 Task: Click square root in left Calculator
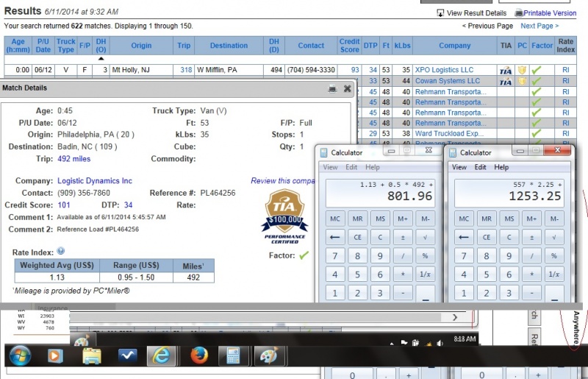point(426,237)
